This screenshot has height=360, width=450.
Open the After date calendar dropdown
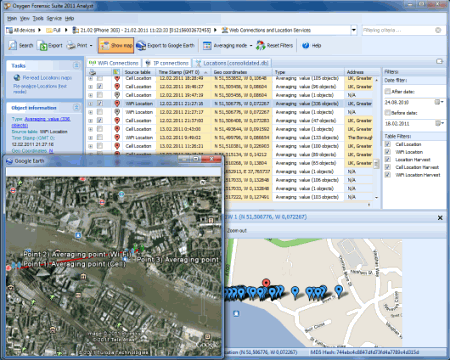tap(439, 102)
